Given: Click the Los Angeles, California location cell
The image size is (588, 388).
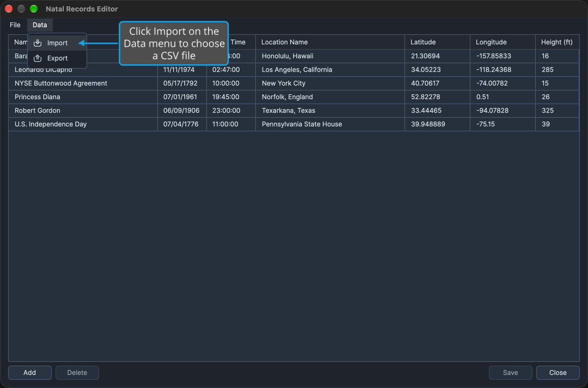Looking at the screenshot, I should tap(330, 70).
